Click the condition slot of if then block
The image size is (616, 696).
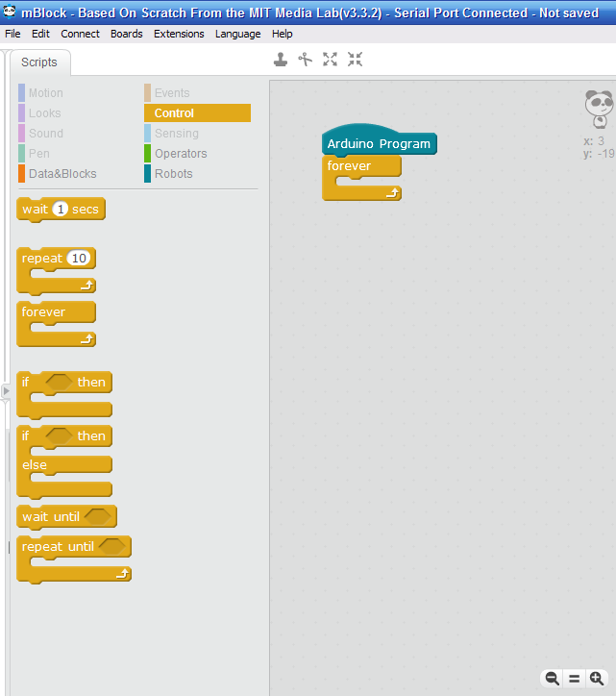click(x=59, y=382)
